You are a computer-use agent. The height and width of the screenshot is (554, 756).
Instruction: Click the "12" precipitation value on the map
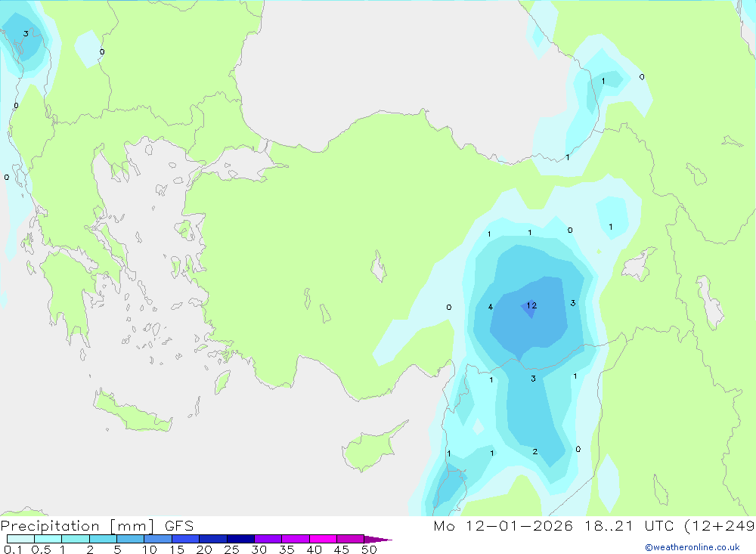(531, 305)
